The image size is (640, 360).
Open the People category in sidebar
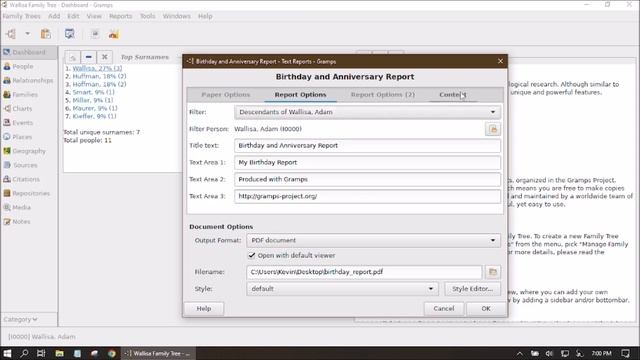pos(22,67)
